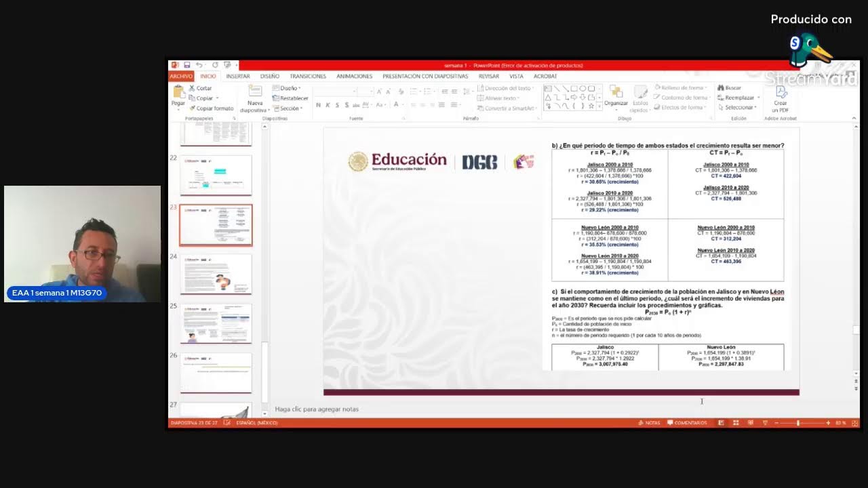Open Efectos de forma dropdown
This screenshot has width=868, height=488.
point(679,107)
